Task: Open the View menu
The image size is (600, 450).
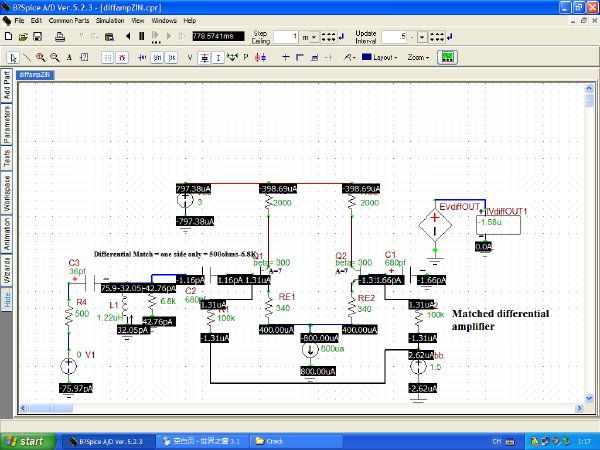Action: pyautogui.click(x=138, y=21)
